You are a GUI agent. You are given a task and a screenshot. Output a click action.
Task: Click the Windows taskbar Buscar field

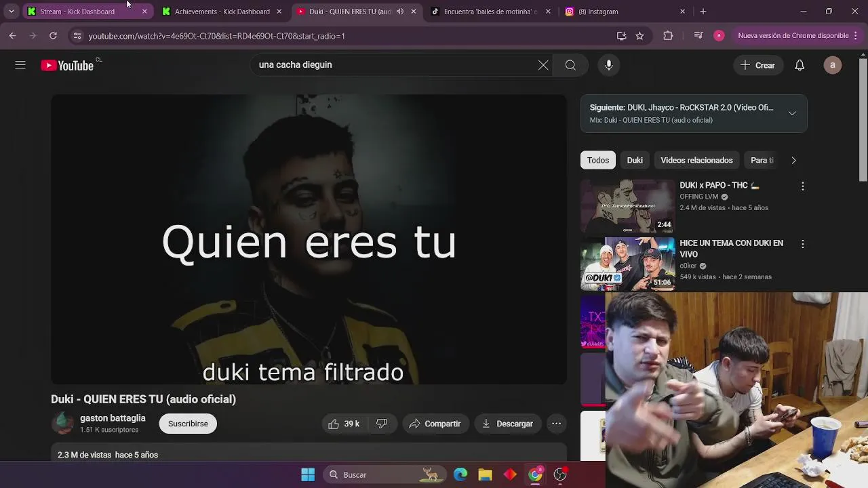point(383,474)
